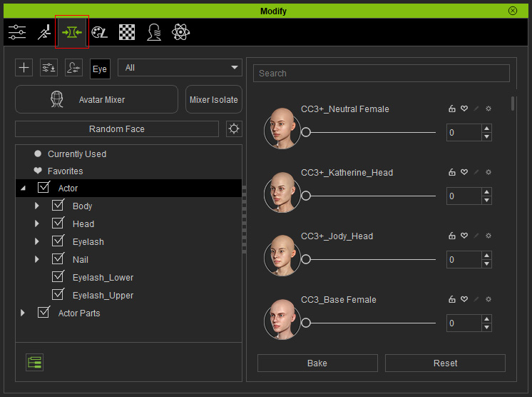Viewport: 532px width, 397px height.
Task: Open the Texture palette tab icon
Action: [99, 33]
